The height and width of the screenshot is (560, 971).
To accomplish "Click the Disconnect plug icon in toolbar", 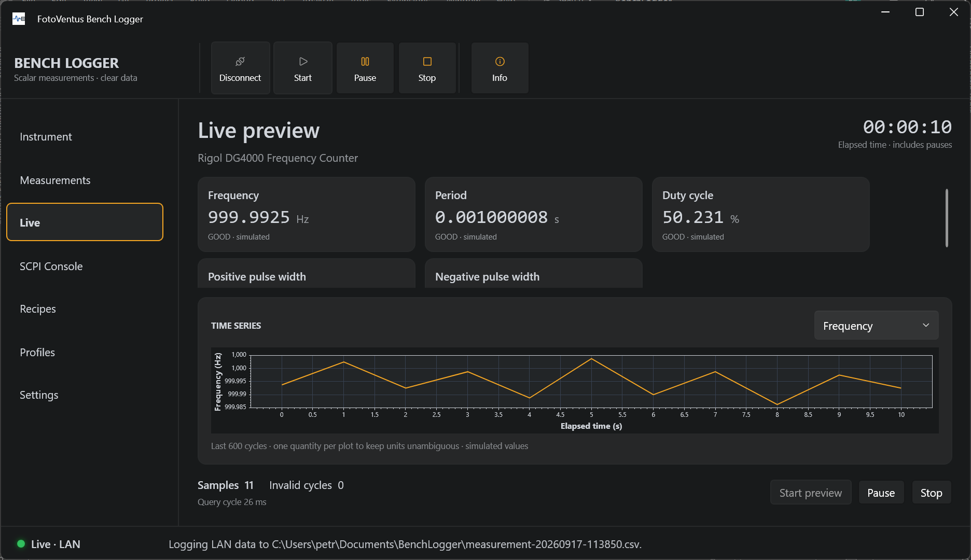I will [x=240, y=62].
